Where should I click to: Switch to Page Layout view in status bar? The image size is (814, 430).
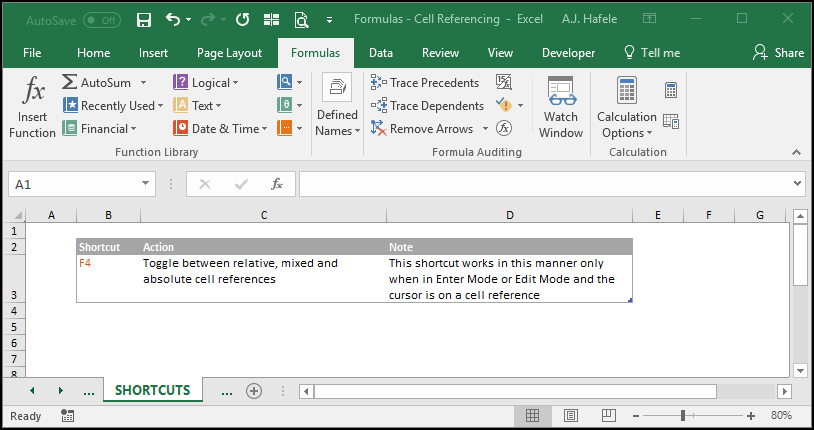point(571,415)
